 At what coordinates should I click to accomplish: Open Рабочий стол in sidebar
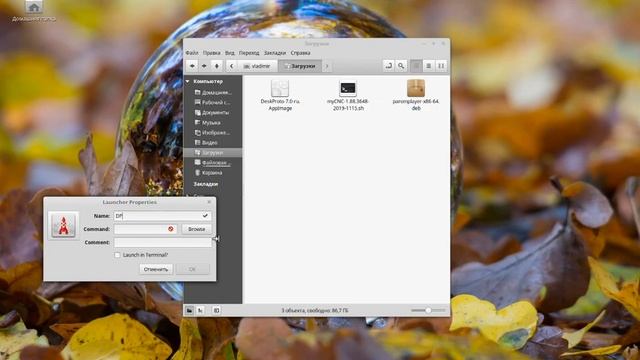(213, 102)
